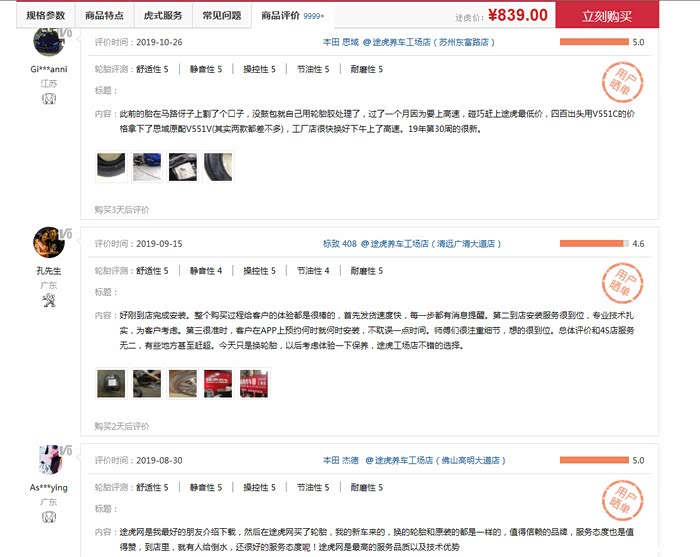Open Gi***anni's user avatar
700x557 pixels.
click(x=49, y=41)
